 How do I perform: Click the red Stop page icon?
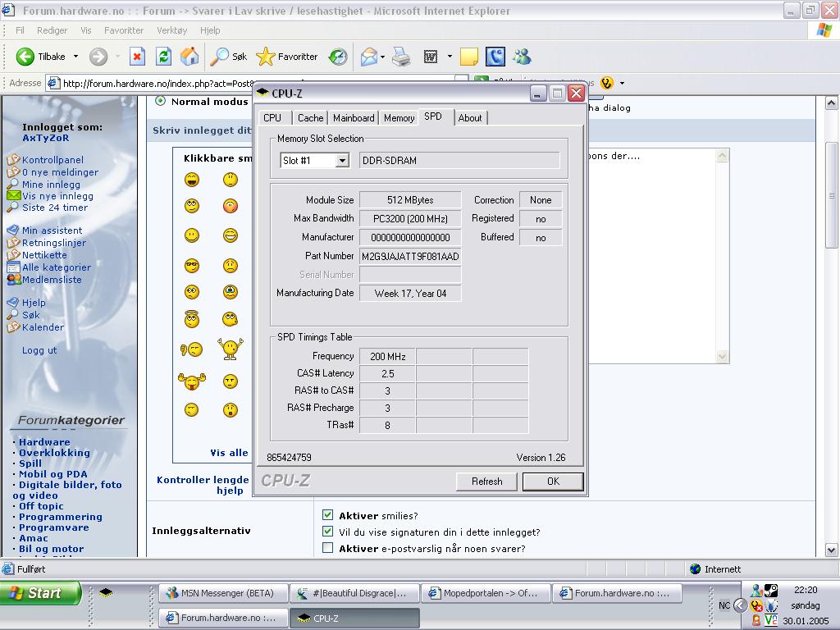click(137, 57)
